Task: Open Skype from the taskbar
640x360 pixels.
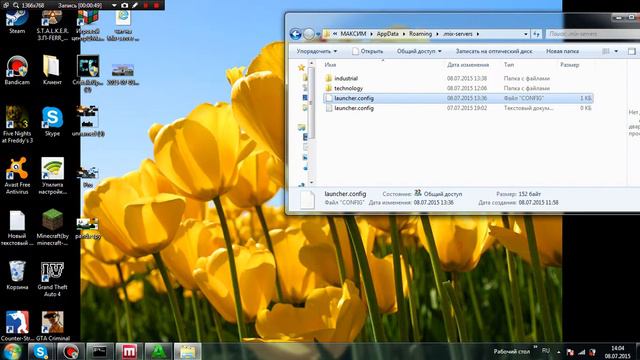Action: [40, 351]
